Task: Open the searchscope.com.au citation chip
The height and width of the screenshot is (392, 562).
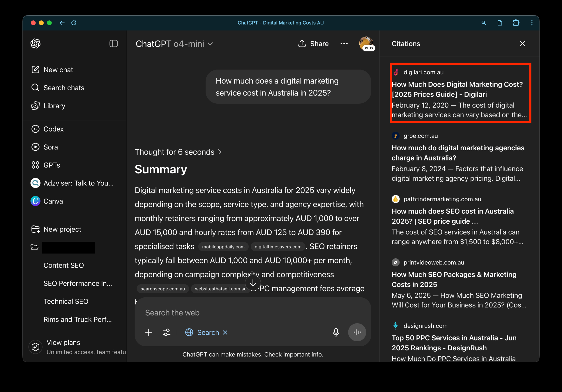Action: 162,289
